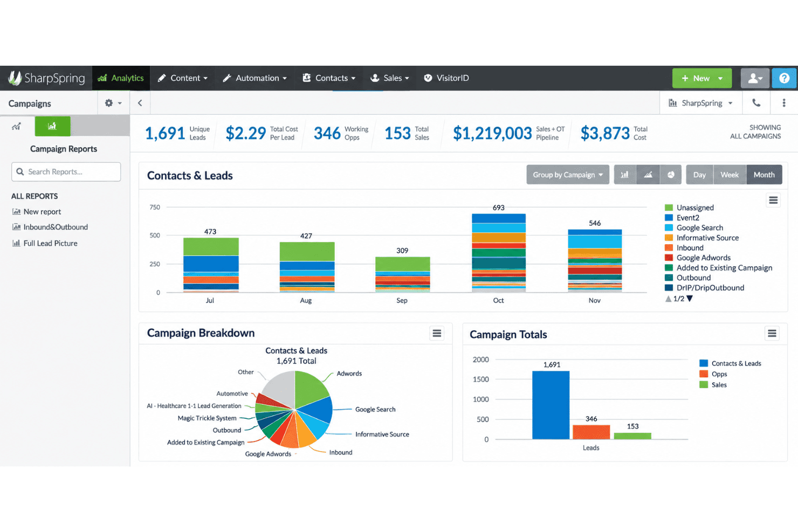
Task: Click the Informative Source orange legend swatch
Action: [669, 238]
